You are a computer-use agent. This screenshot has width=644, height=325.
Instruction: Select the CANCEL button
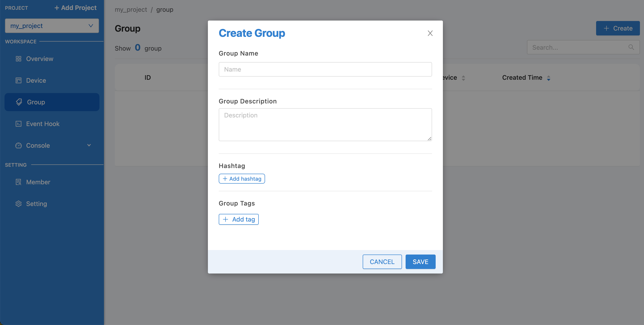point(382,262)
